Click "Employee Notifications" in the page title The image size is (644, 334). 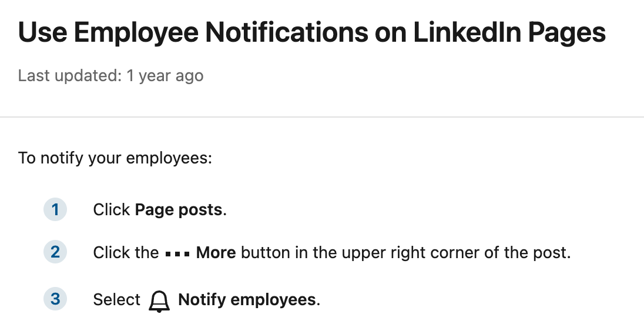click(x=239, y=33)
